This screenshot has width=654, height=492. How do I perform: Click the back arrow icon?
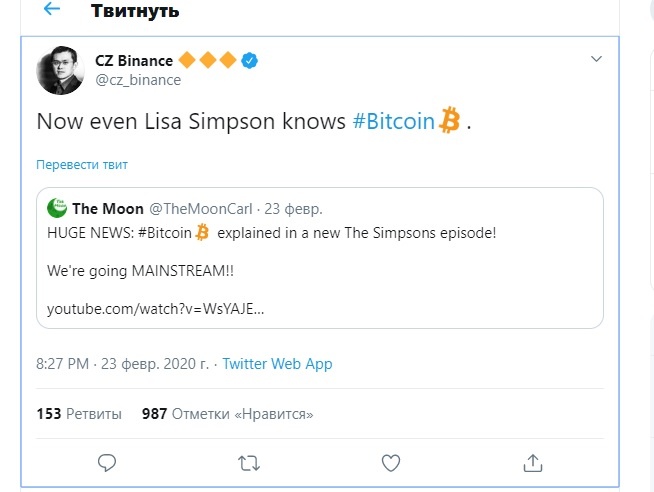pos(51,10)
